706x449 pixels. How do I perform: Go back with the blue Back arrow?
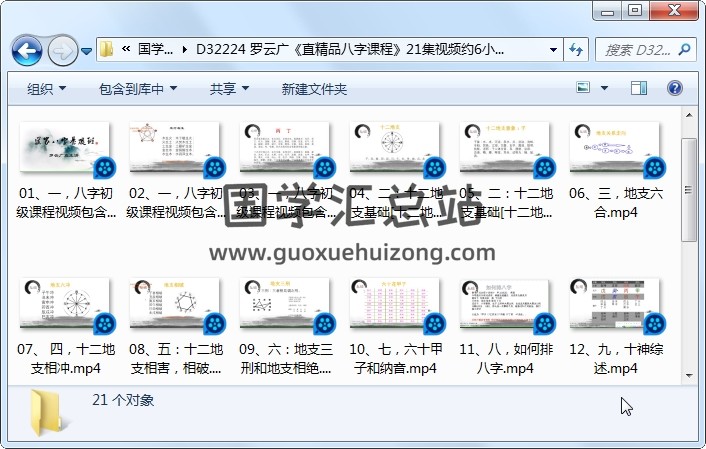pyautogui.click(x=27, y=50)
